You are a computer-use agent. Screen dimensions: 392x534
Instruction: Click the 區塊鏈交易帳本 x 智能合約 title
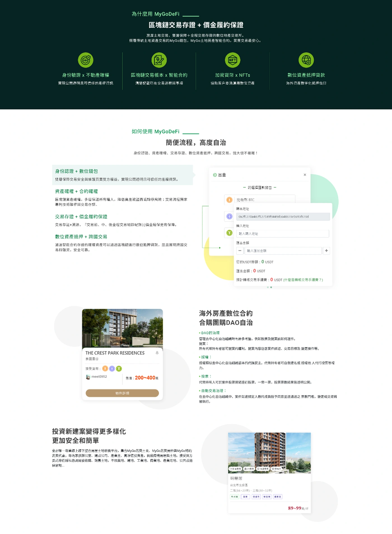tap(159, 75)
